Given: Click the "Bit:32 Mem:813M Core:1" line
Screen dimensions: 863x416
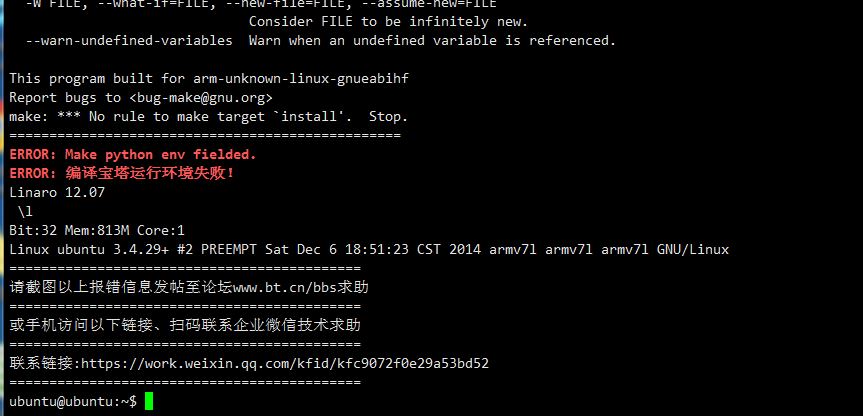Looking at the screenshot, I should (97, 230).
